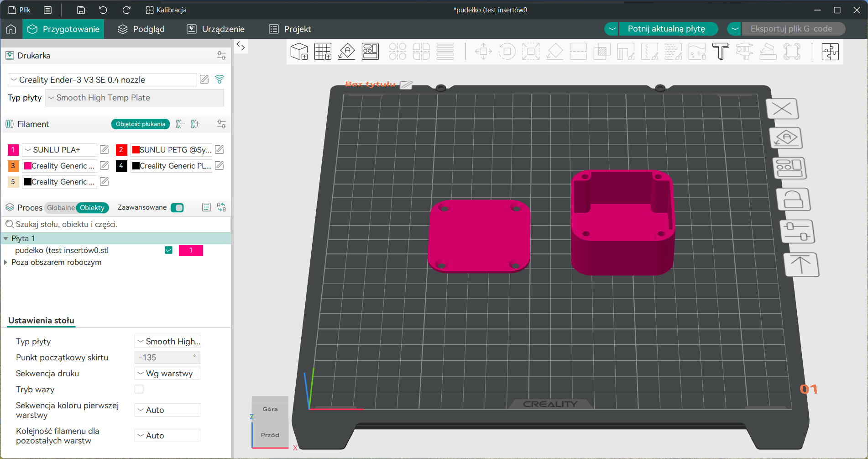Open Drukarka settings sliders icon
The image size is (868, 459).
(221, 56)
